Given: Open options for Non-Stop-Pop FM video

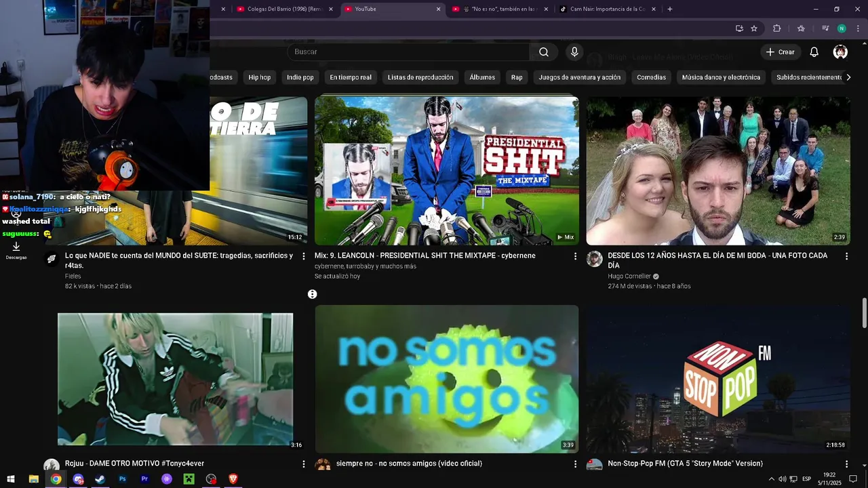Looking at the screenshot, I should [x=846, y=464].
